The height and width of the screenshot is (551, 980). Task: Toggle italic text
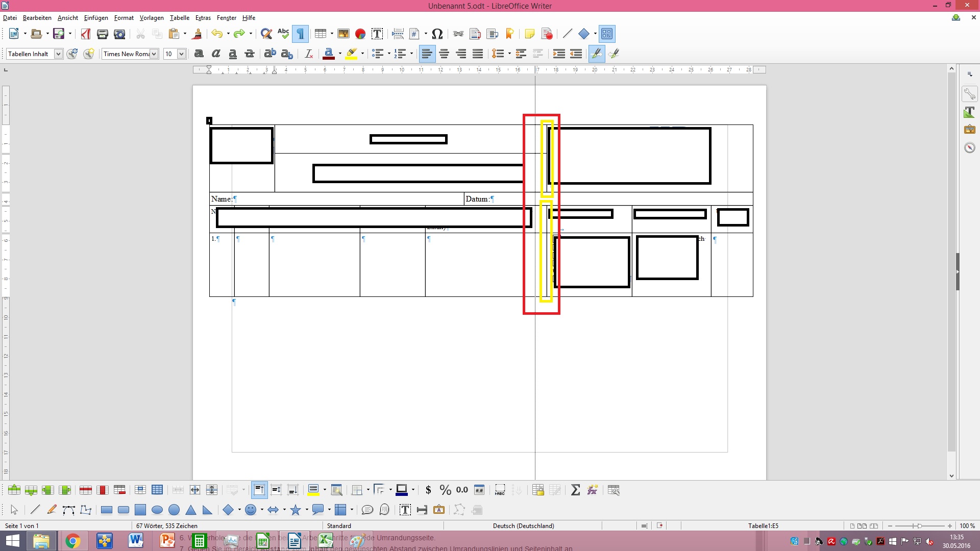coord(216,54)
